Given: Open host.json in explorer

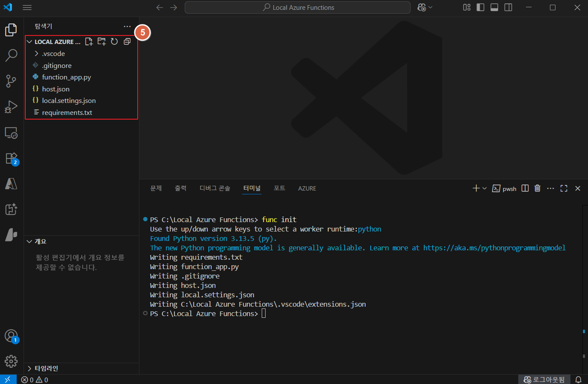Looking at the screenshot, I should (81, 89).
